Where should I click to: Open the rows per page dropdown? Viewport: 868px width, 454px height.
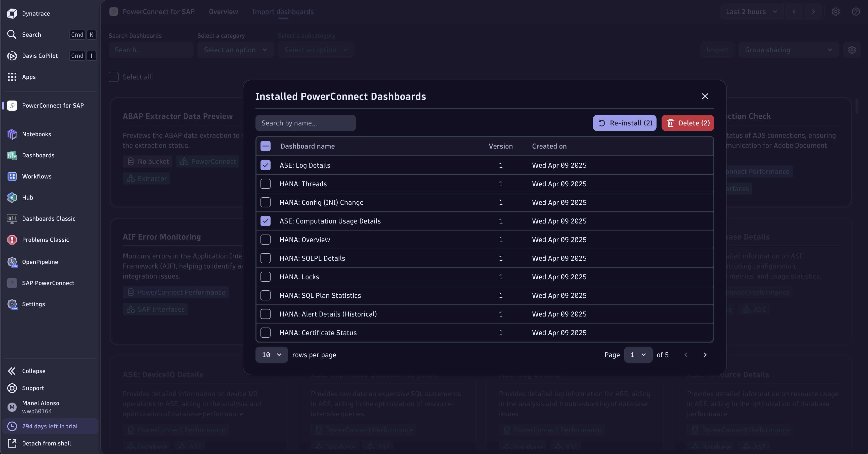coord(272,355)
